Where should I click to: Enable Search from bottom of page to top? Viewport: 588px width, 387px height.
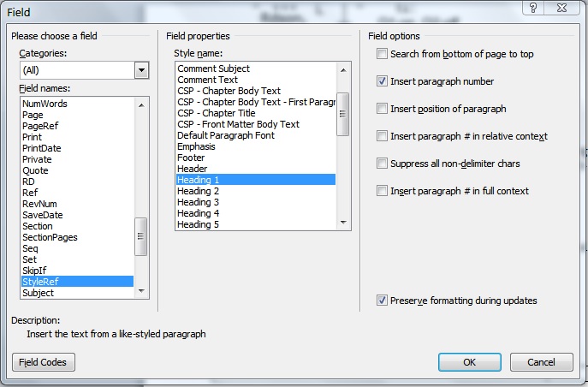click(x=382, y=54)
